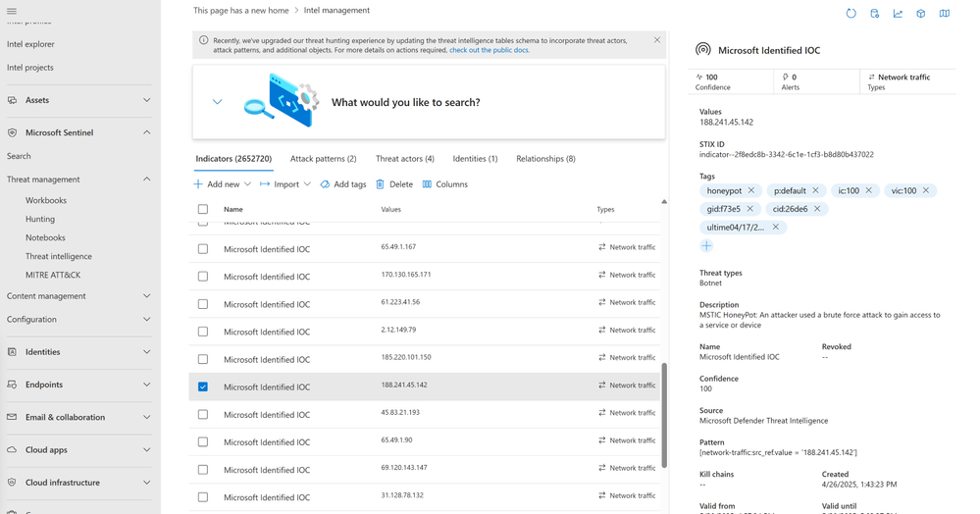Add a new tag with plus icon
The image size is (980, 514).
[706, 246]
